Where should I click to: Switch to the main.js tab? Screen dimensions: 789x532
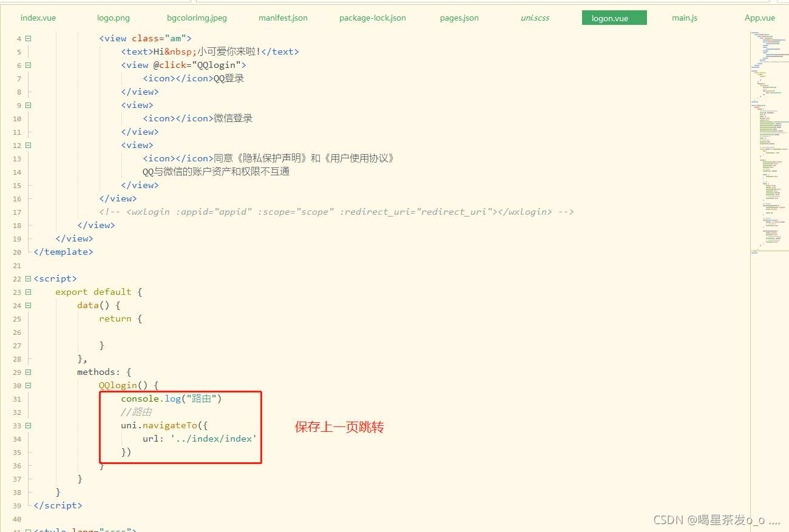coord(685,18)
